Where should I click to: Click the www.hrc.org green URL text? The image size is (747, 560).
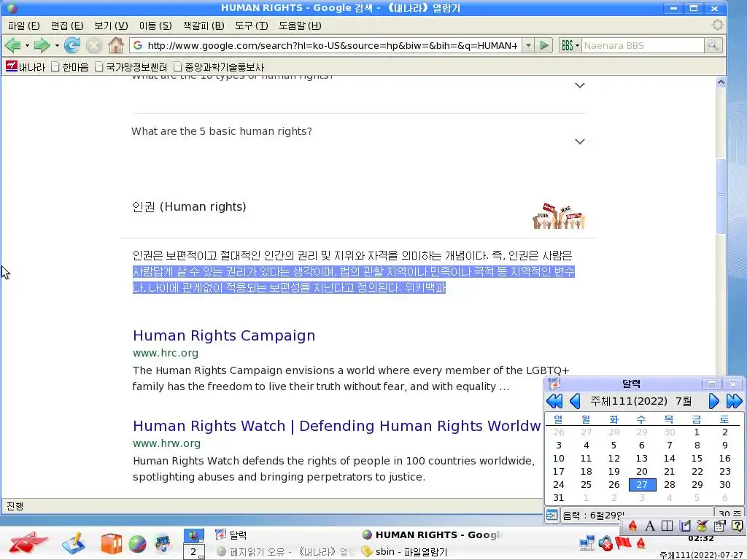[166, 353]
